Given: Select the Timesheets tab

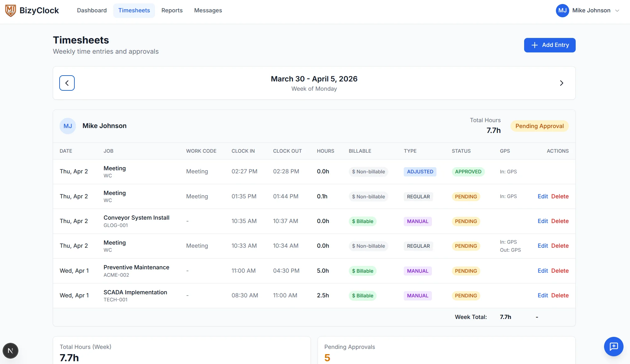Looking at the screenshot, I should tap(134, 10).
